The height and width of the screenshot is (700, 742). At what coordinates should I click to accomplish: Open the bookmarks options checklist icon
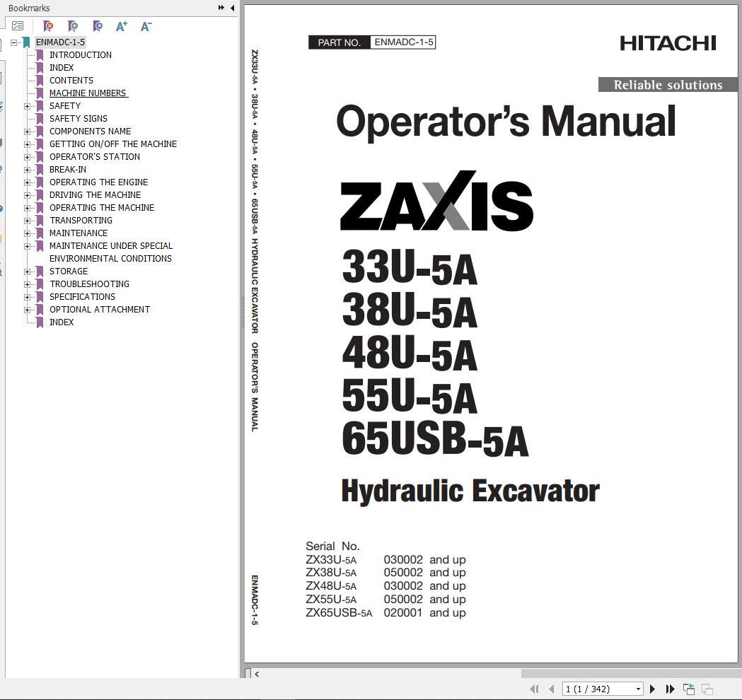[18, 26]
